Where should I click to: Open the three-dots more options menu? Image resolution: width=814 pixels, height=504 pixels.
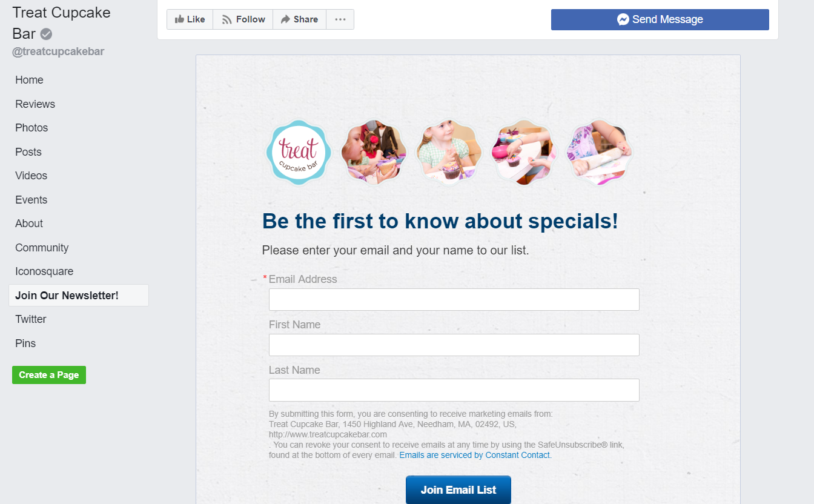(x=340, y=19)
